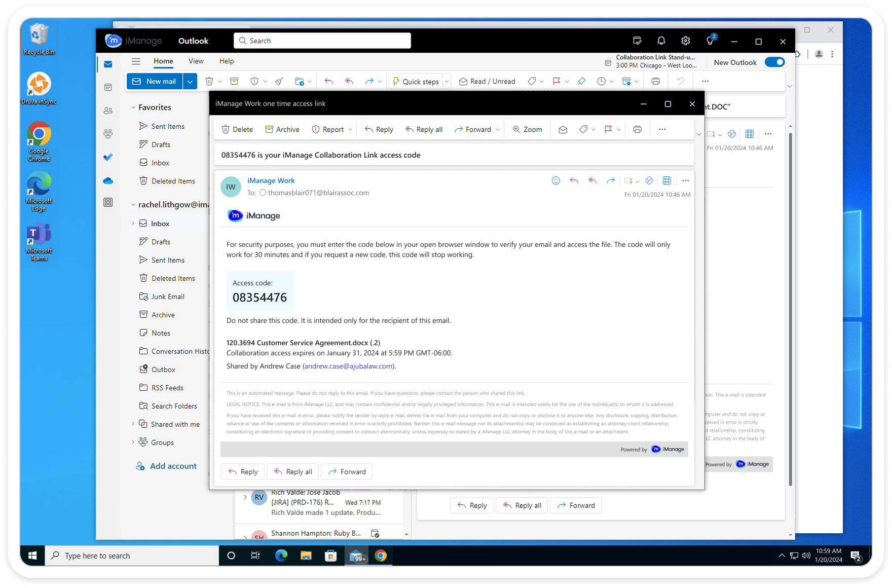
Task: Click Add account link
Action: [x=173, y=466]
